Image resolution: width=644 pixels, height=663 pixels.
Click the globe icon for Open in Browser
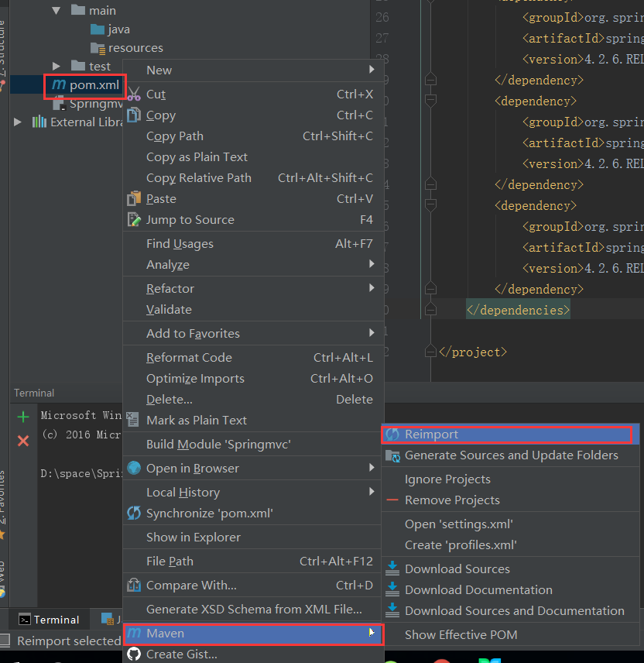(x=134, y=469)
